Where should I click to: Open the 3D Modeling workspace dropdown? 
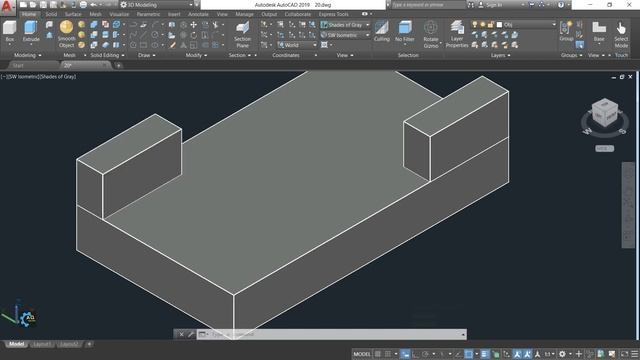pos(157,5)
